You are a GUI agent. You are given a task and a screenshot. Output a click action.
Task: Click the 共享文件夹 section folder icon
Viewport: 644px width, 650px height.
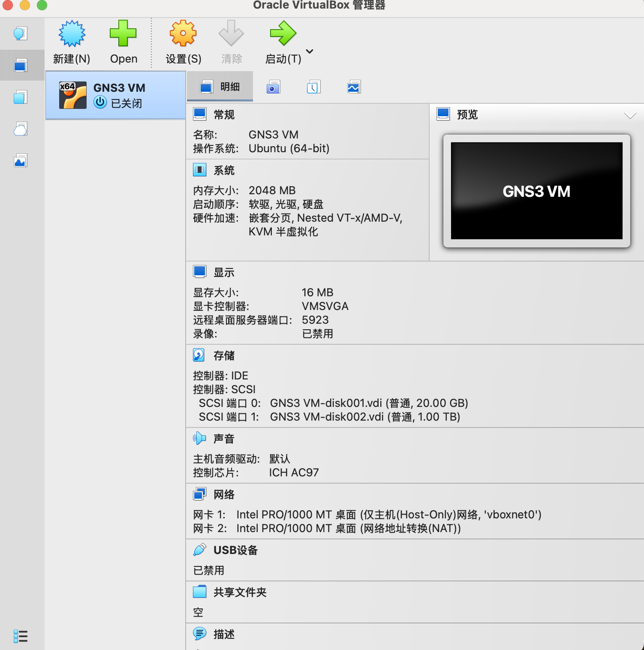(x=200, y=592)
